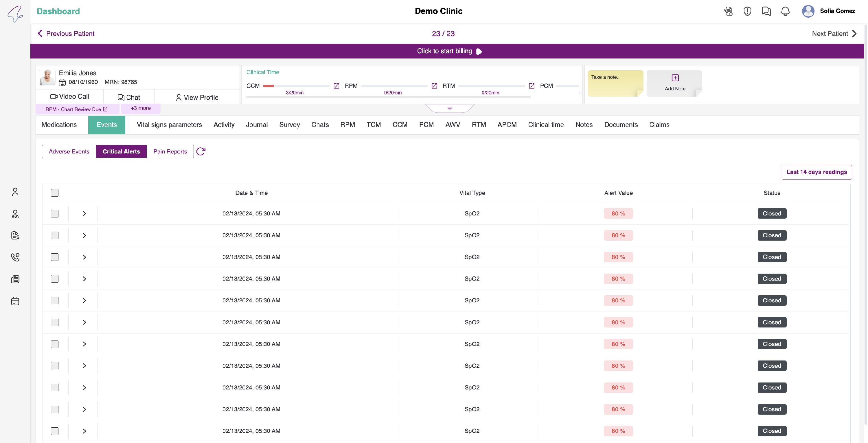Click Last 14 days readings button

816,172
